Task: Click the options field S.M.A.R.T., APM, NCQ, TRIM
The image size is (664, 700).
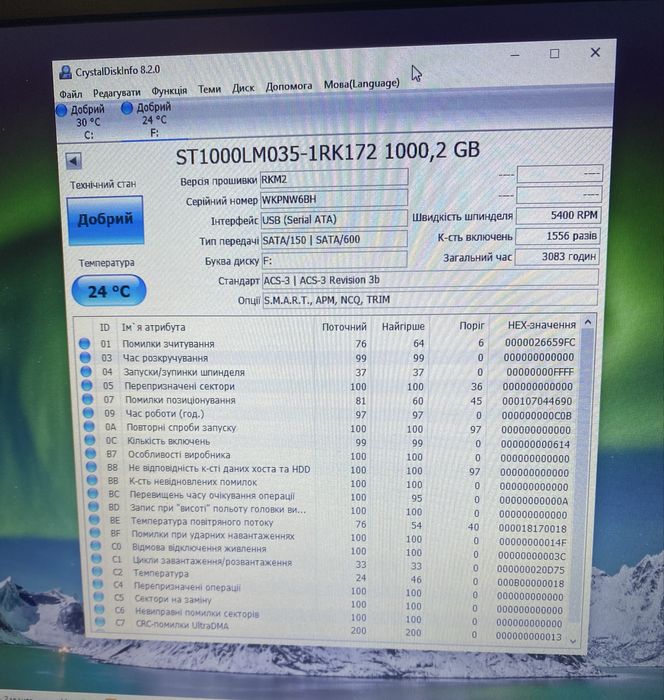Action: click(430, 299)
